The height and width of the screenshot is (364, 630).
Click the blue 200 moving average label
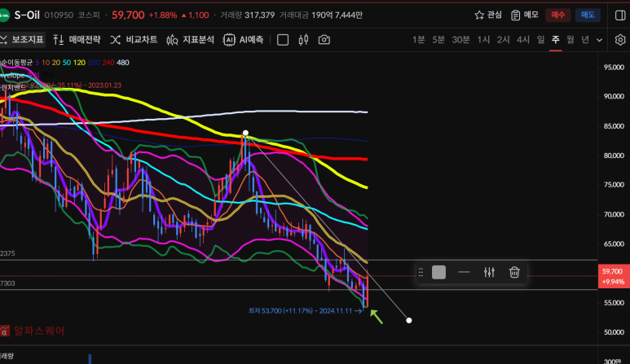tap(94, 63)
